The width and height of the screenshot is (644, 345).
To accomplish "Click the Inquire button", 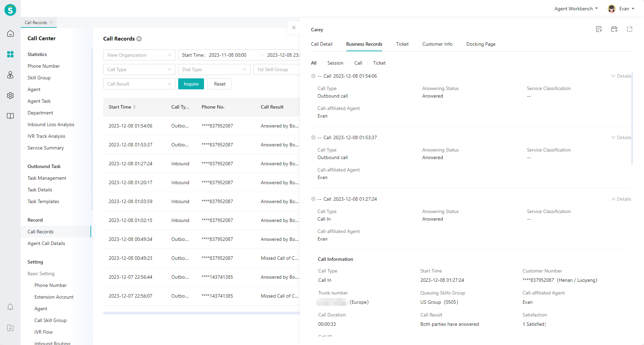I will (x=191, y=84).
